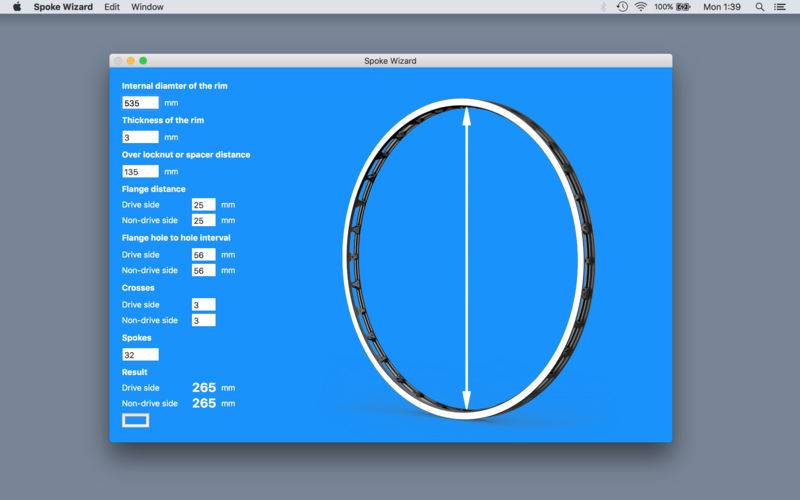Zoom the window with green button
The image size is (800, 500).
[143, 61]
